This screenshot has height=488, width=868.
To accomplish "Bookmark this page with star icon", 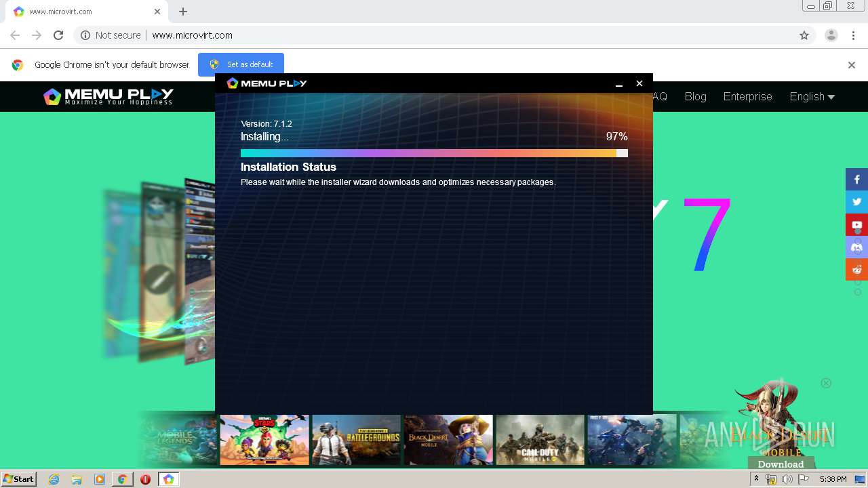I will (x=804, y=35).
